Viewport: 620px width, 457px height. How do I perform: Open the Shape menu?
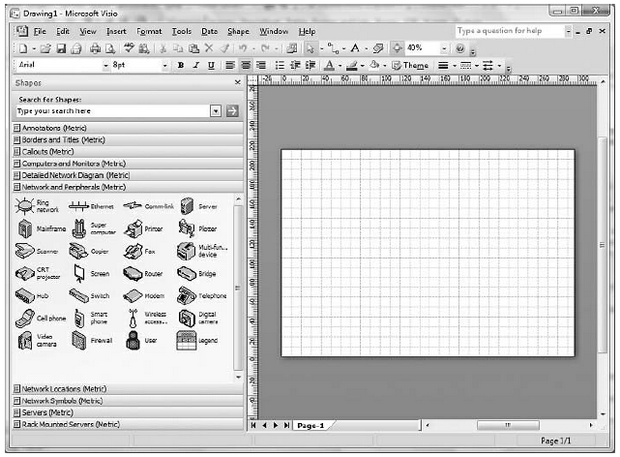click(238, 32)
